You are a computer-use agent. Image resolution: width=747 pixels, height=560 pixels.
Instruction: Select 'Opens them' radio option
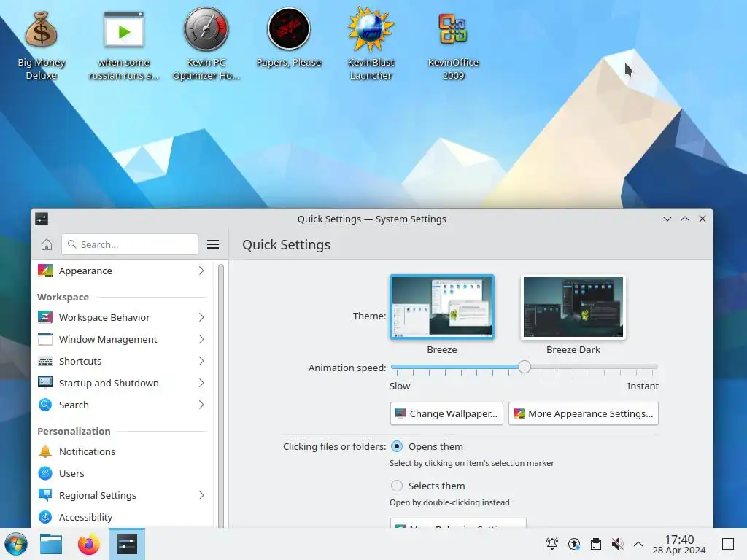coord(396,446)
